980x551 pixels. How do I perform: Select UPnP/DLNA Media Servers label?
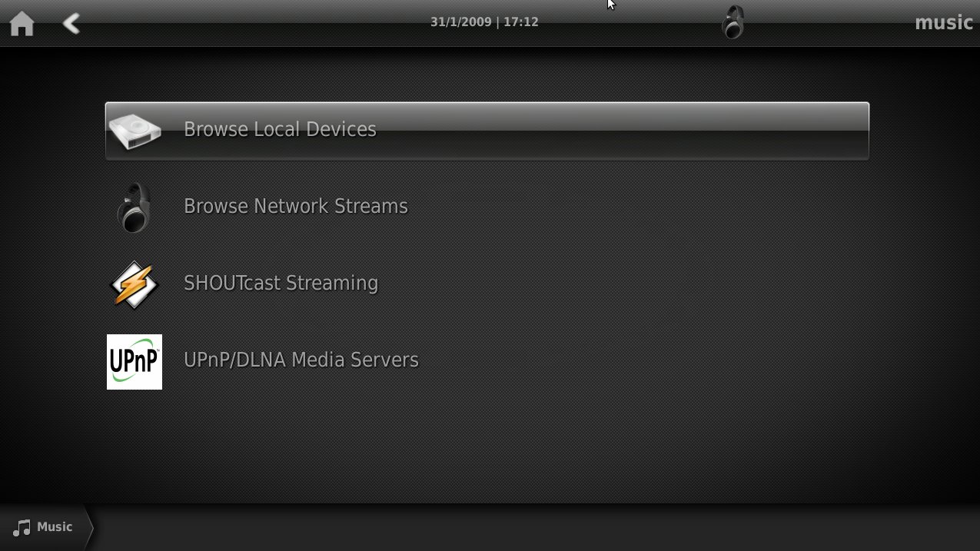[x=301, y=360]
